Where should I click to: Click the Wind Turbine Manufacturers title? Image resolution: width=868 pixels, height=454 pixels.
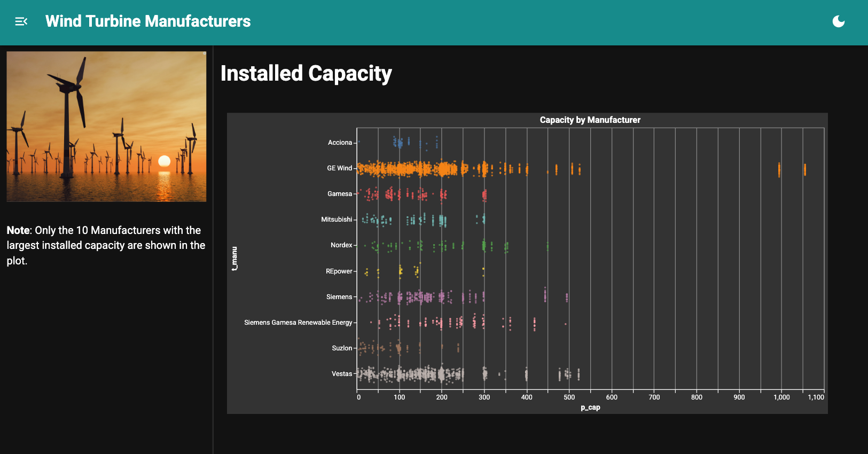coord(148,21)
